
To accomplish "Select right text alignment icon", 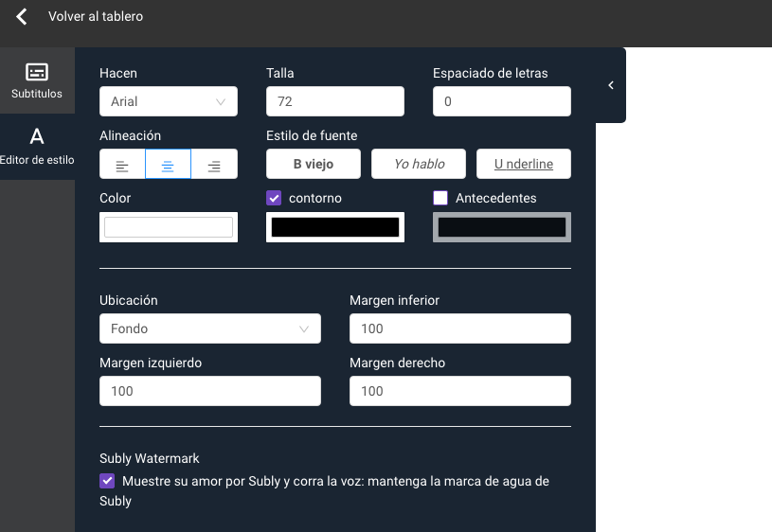I will pyautogui.click(x=214, y=165).
